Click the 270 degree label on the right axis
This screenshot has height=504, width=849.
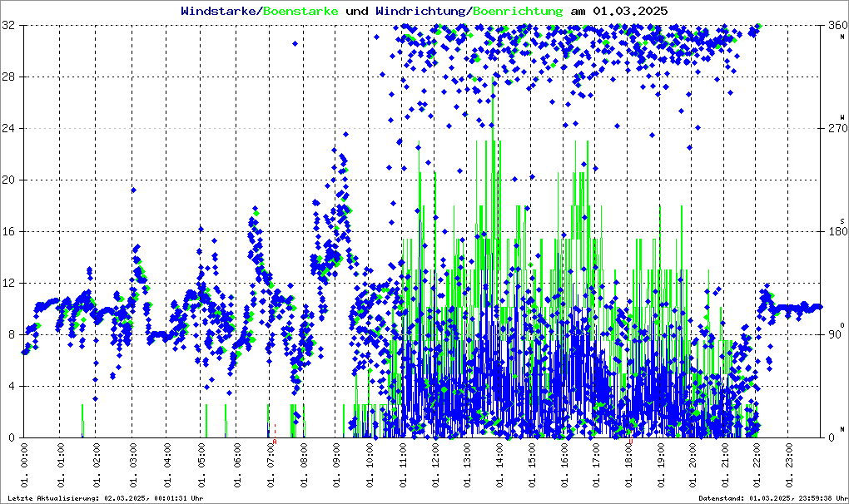pos(834,129)
